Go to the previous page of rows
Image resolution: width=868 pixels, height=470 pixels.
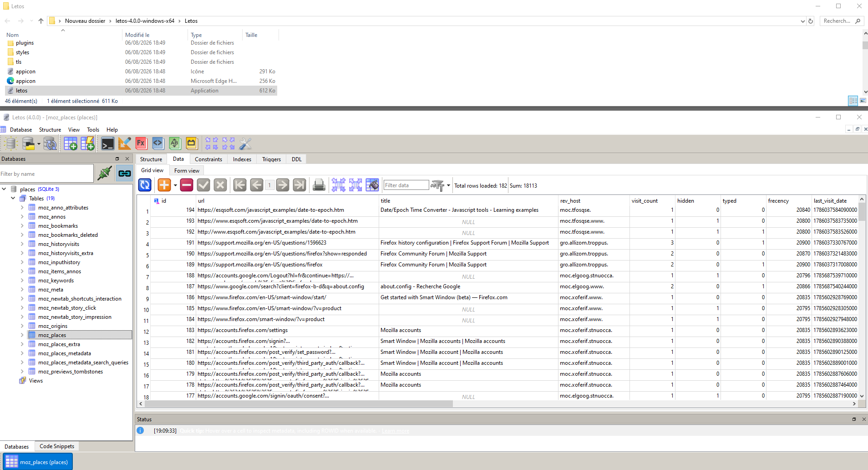click(257, 185)
